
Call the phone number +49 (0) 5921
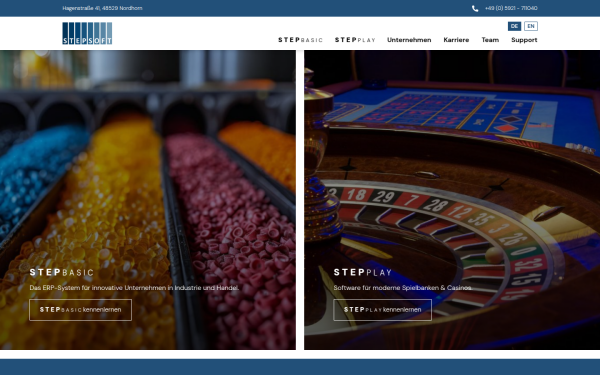(511, 8)
